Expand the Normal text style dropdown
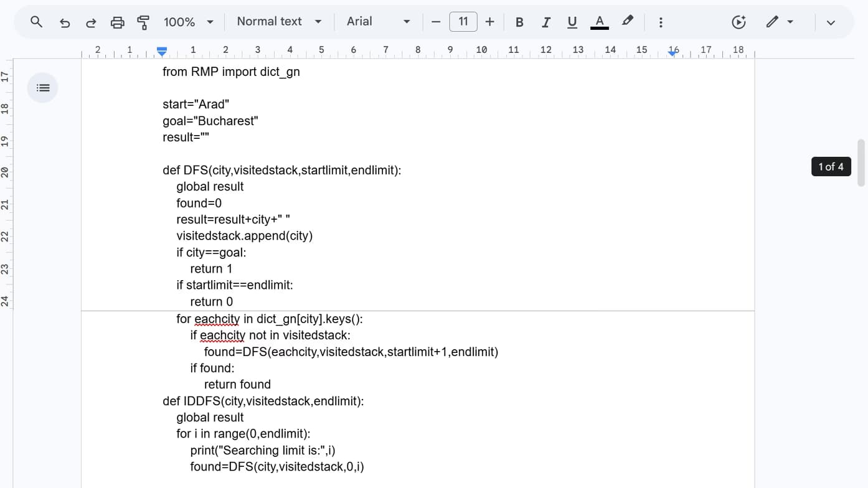 pos(279,22)
